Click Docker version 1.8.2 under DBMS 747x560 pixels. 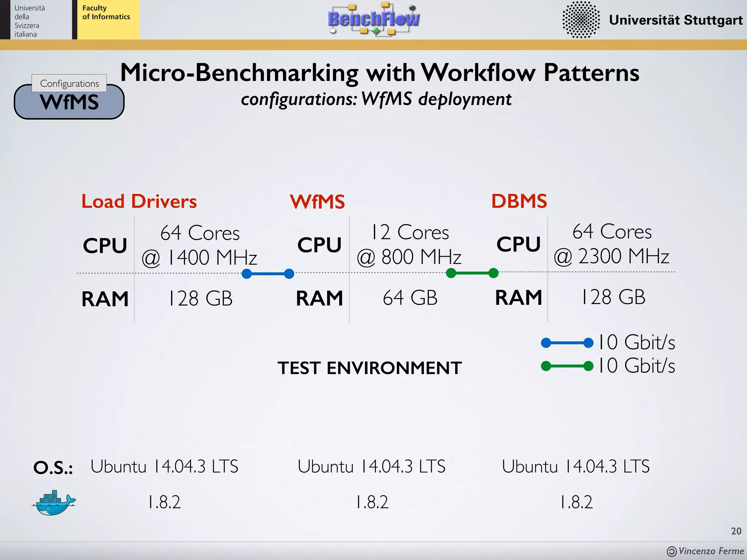[576, 502]
